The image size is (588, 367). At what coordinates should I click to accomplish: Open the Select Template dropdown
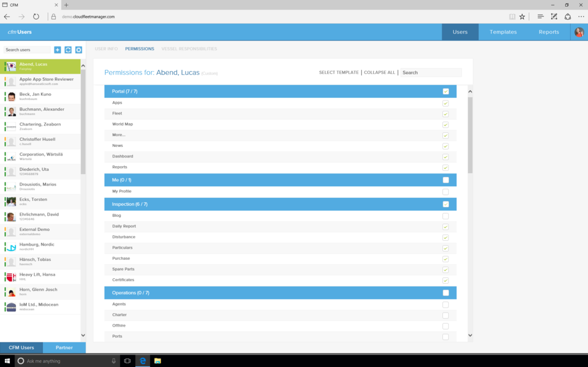pos(339,72)
